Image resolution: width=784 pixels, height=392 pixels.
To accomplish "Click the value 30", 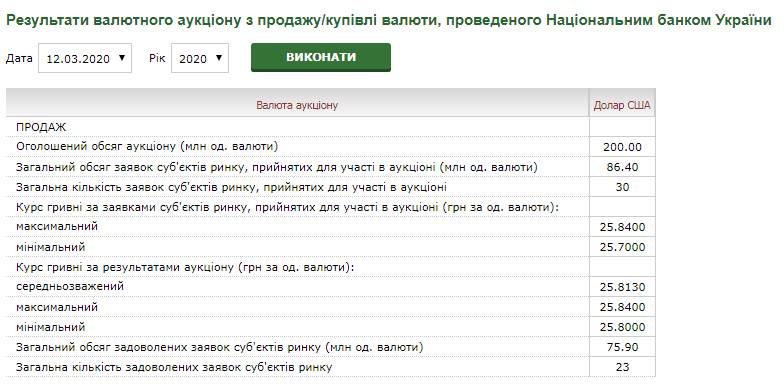I will [x=622, y=188].
